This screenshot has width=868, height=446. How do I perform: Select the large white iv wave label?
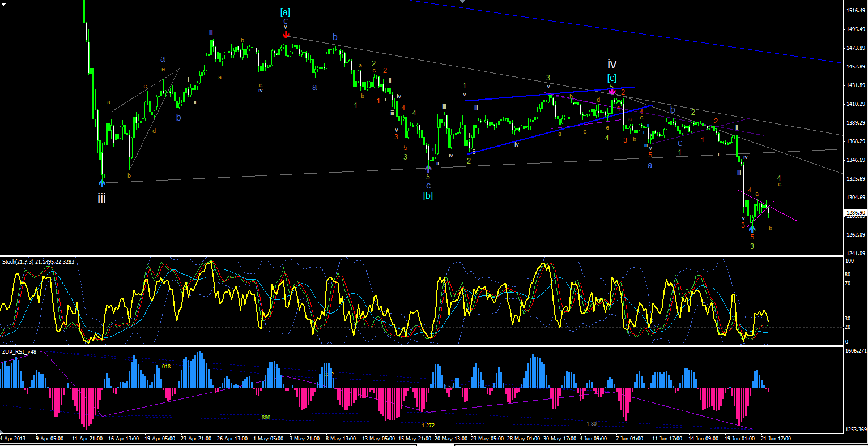[612, 65]
